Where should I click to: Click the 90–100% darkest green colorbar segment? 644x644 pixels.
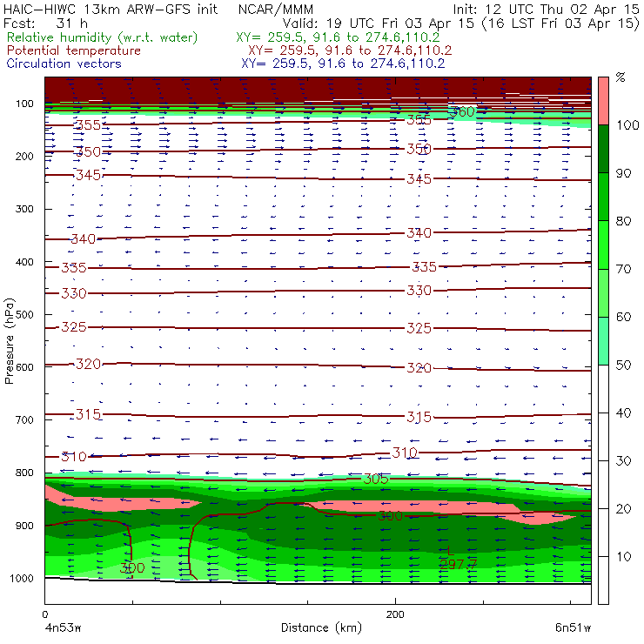(603, 149)
